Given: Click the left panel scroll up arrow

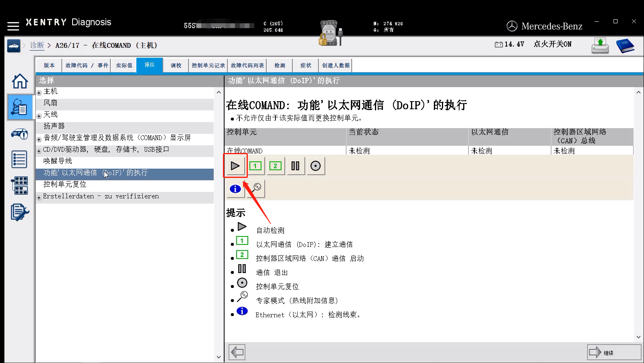Looking at the screenshot, I should pyautogui.click(x=219, y=92).
